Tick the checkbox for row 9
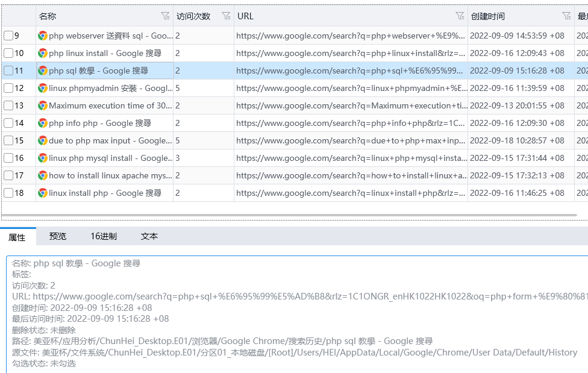The height and width of the screenshot is (373, 588). (x=8, y=36)
